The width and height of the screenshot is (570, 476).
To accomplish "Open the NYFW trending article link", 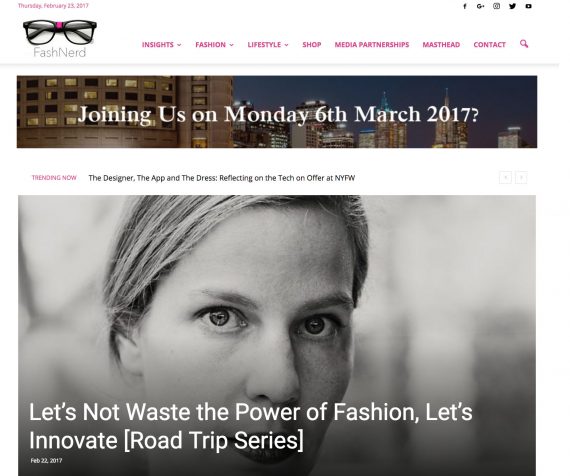I will tap(222, 178).
